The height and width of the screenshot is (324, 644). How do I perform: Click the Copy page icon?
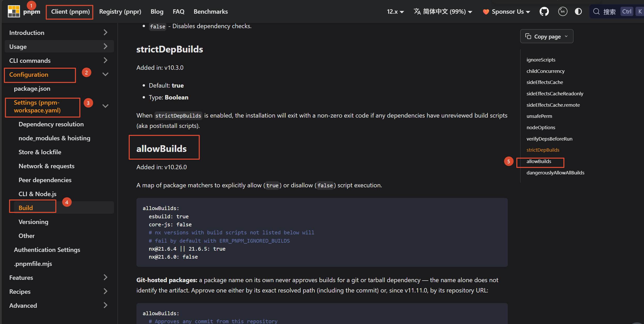click(528, 36)
